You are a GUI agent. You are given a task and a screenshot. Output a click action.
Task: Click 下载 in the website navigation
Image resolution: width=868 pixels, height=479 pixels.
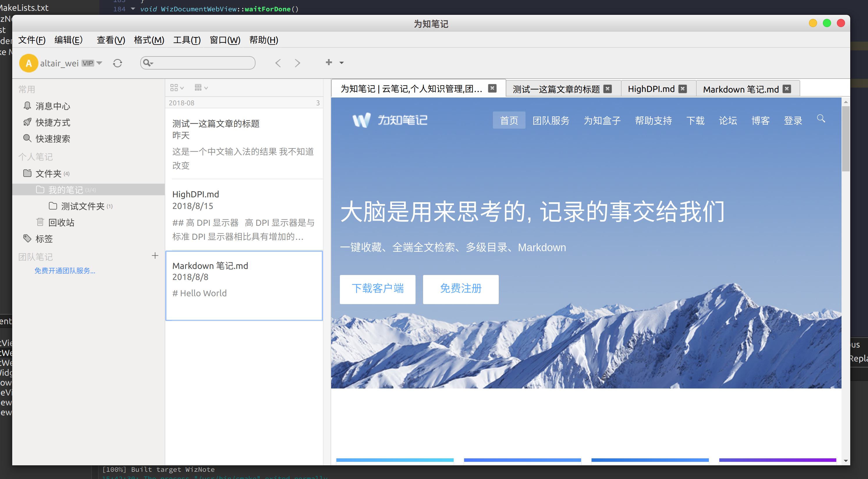tap(695, 120)
